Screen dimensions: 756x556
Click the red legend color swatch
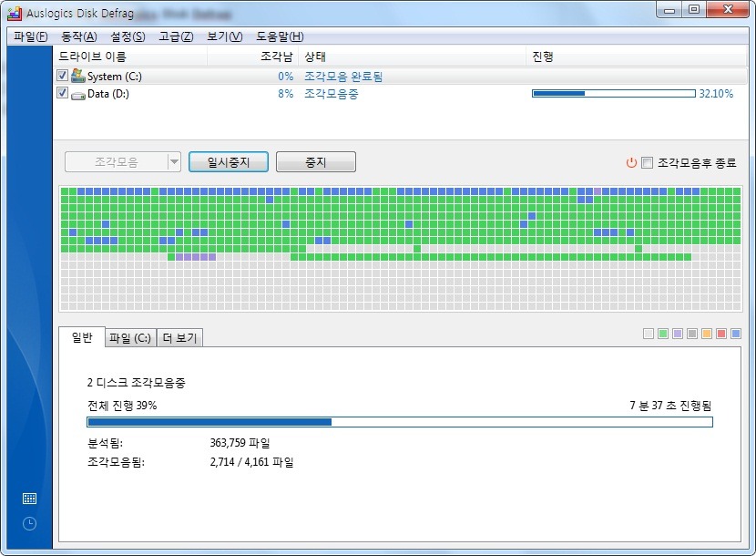coord(721,334)
